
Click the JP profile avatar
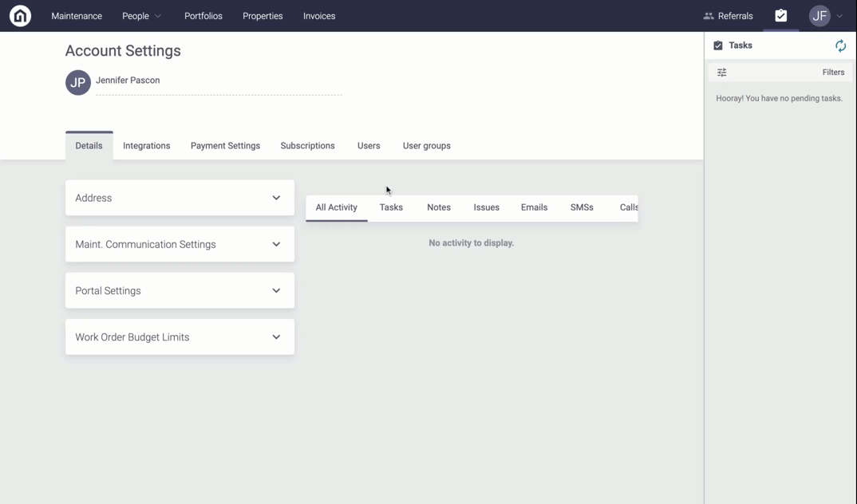(x=78, y=82)
